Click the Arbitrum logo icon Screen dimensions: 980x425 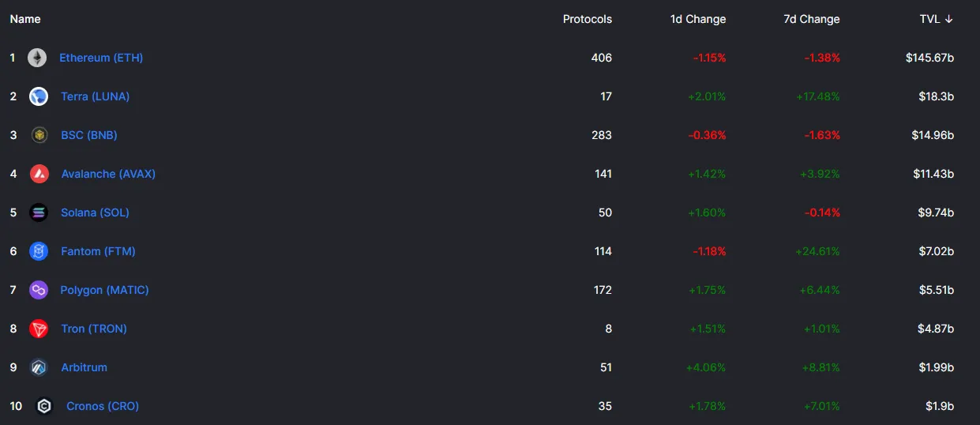tap(39, 367)
